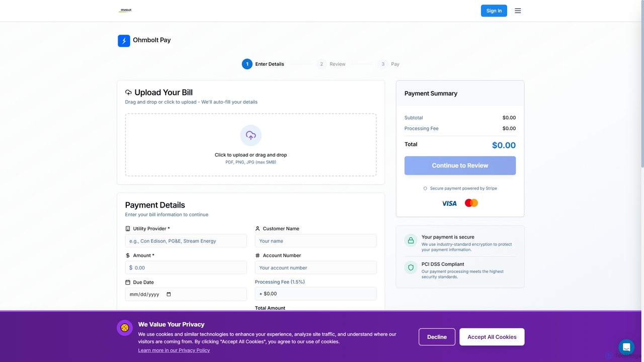The image size is (644, 362).
Task: Click the bill upload drop zone
Action: (x=251, y=145)
